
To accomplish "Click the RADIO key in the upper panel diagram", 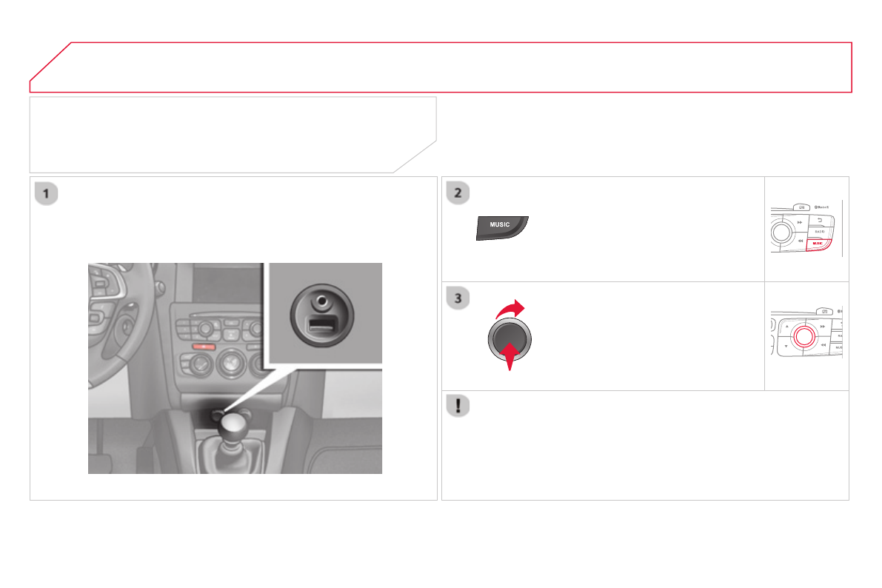I will [x=820, y=232].
